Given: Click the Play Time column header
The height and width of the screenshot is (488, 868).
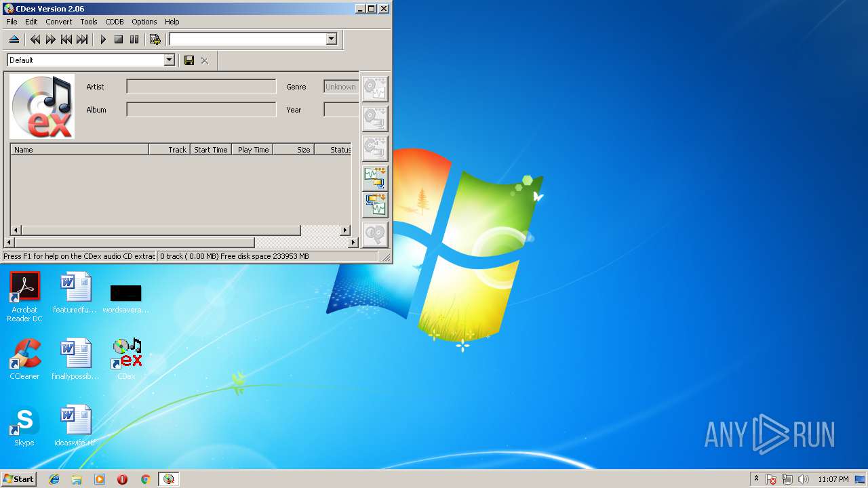Looking at the screenshot, I should pos(252,150).
